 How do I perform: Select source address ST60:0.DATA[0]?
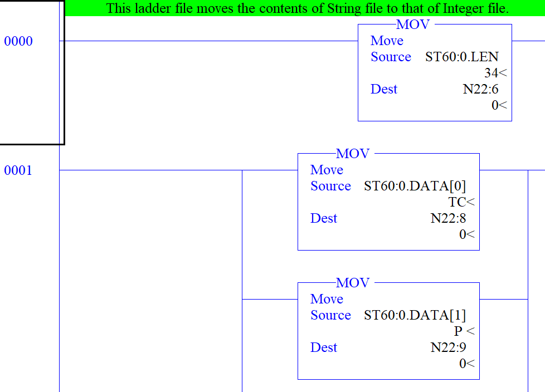(x=415, y=186)
